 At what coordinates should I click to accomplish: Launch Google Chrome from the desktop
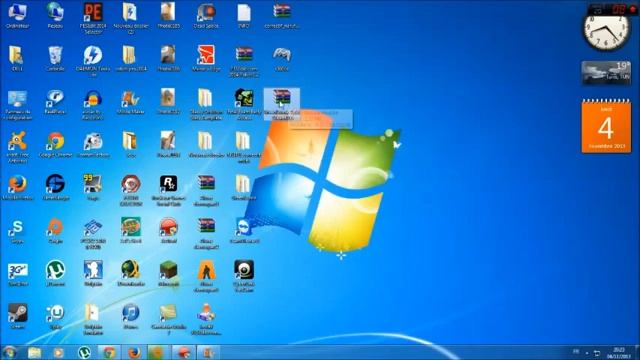(x=55, y=145)
